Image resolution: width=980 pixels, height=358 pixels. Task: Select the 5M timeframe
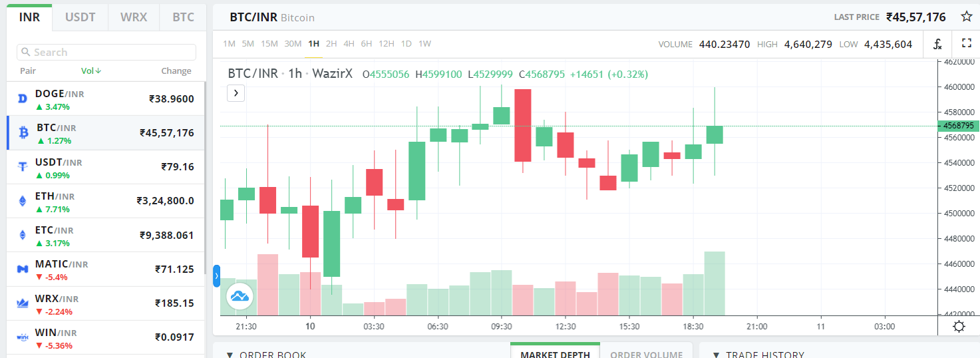tap(247, 43)
